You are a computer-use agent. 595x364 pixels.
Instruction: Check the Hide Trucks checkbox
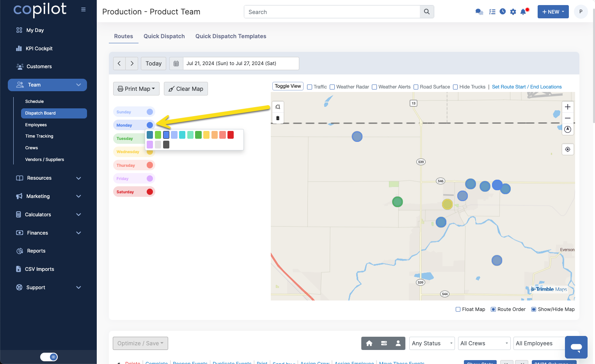455,87
